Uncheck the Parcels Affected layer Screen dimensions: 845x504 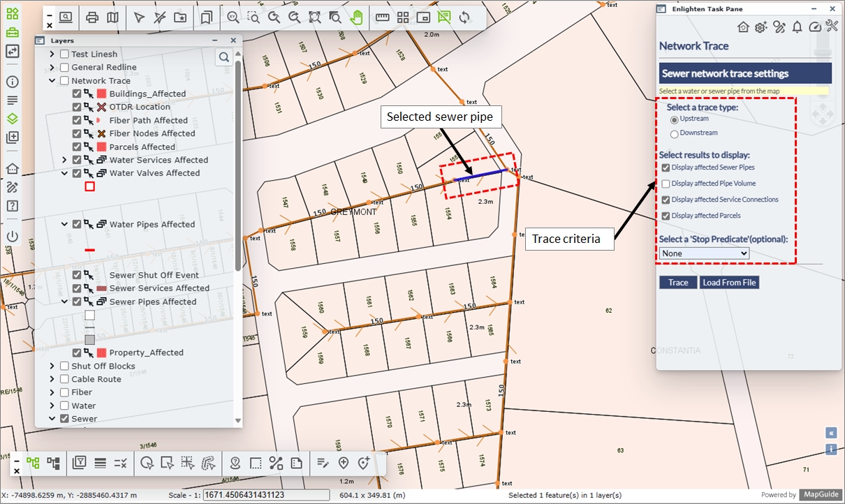[x=77, y=147]
